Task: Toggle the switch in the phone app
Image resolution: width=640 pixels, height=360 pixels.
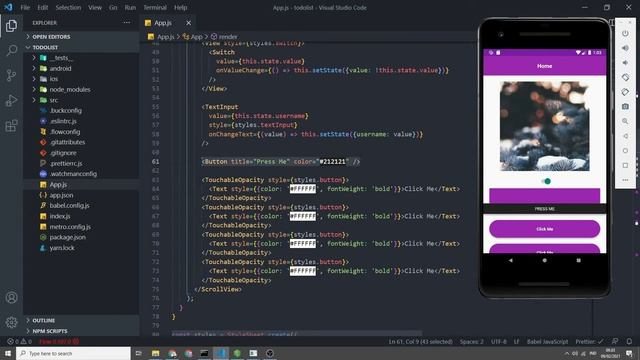Action: pos(546,181)
